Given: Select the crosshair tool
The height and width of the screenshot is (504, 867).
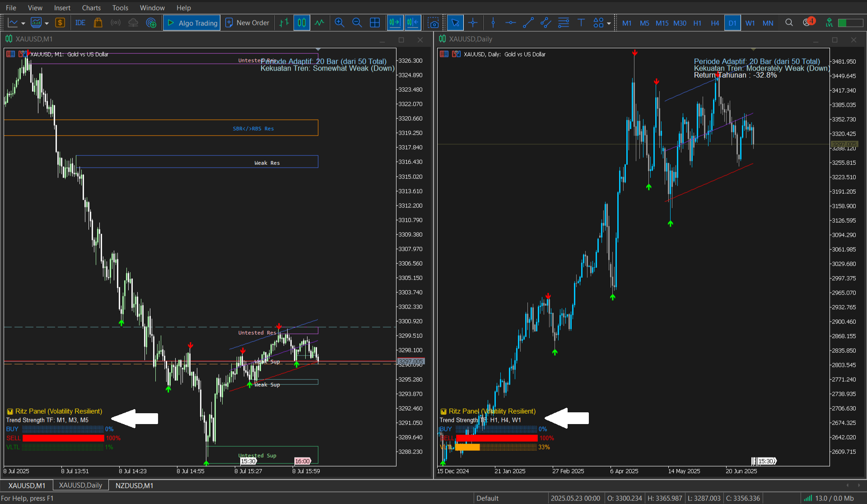Looking at the screenshot, I should coord(473,23).
